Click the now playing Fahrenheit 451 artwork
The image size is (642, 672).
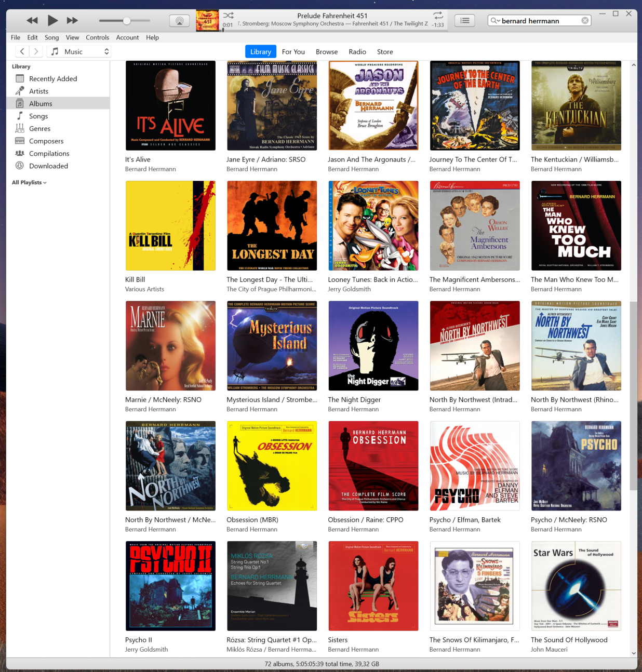click(x=207, y=21)
